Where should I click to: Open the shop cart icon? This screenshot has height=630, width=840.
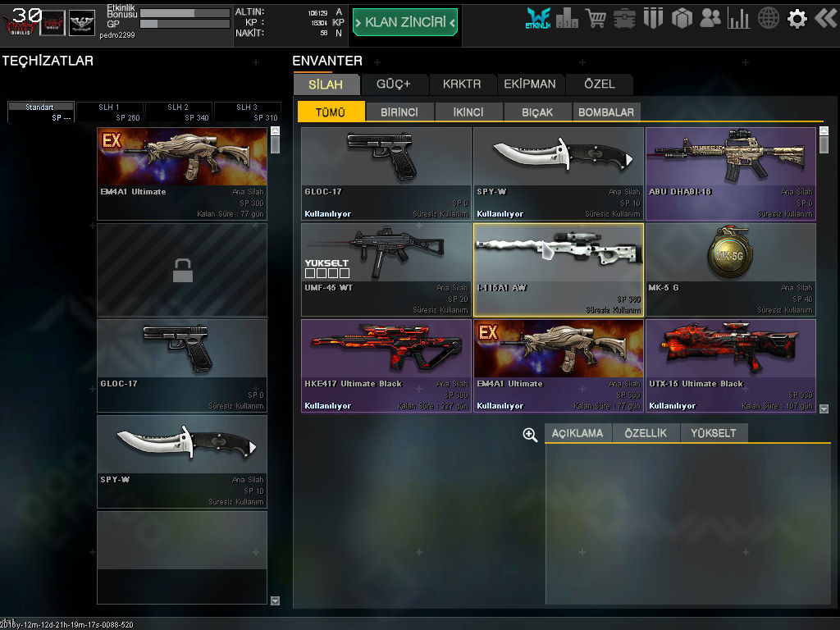(596, 19)
